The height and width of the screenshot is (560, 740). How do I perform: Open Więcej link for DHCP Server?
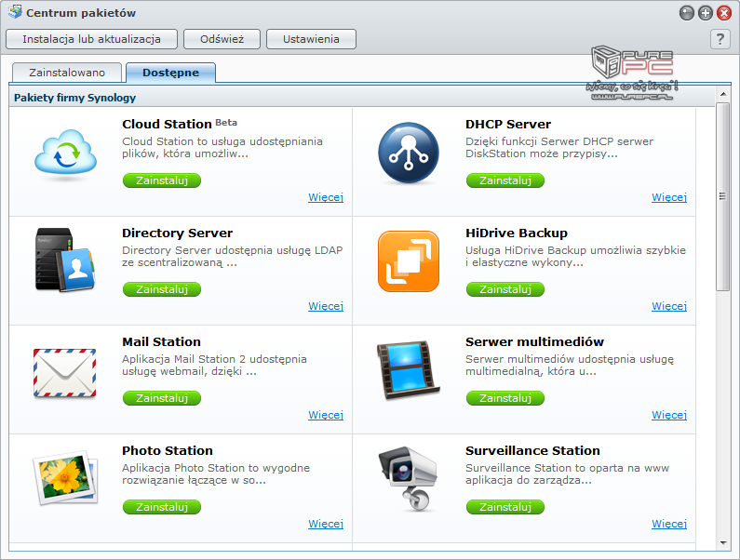pos(669,198)
